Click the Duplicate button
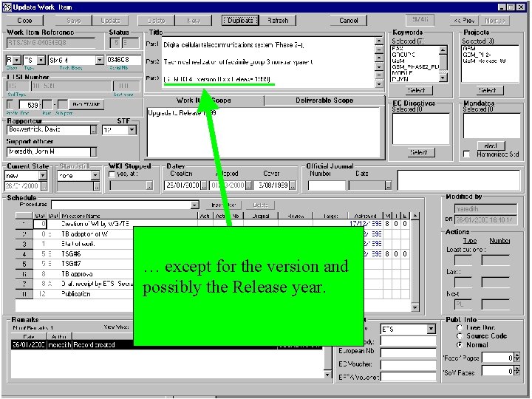This screenshot has width=532, height=399. tap(240, 21)
